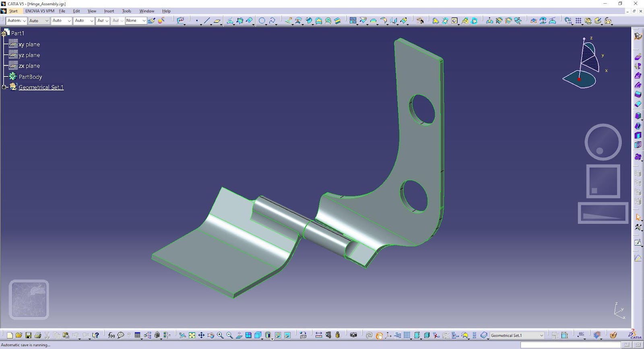Open the Painter brush tool
This screenshot has height=349, width=644.
[x=152, y=21]
